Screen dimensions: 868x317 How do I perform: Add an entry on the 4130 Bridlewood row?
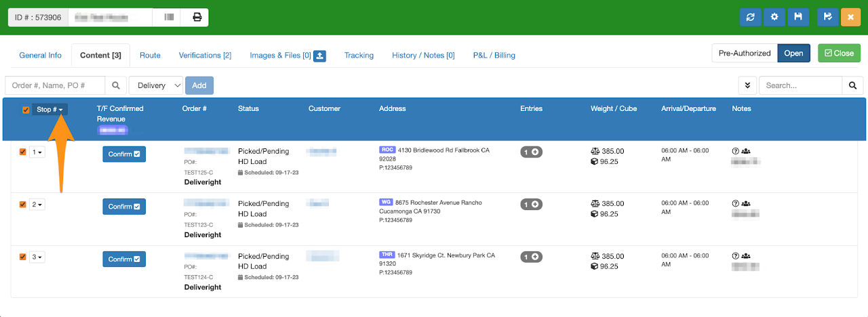tap(531, 152)
